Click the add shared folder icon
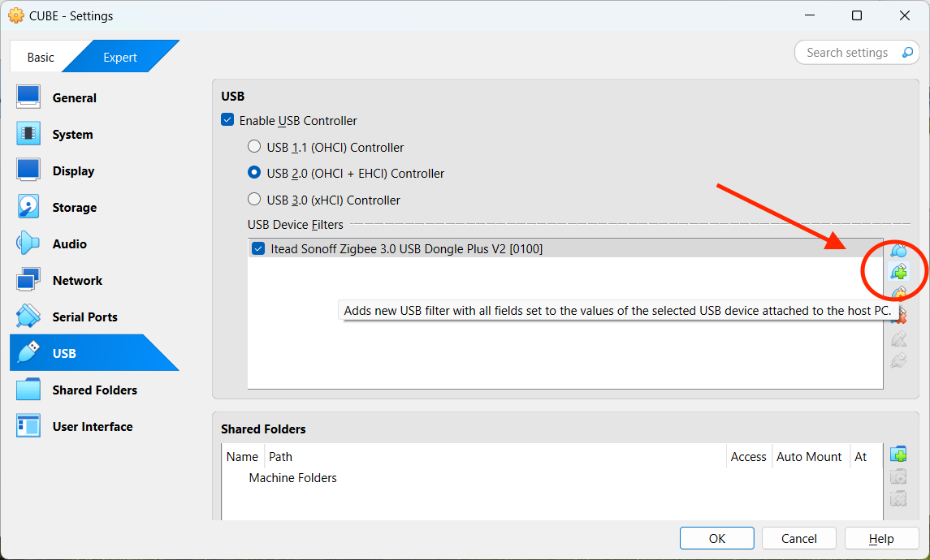The width and height of the screenshot is (930, 560). tap(898, 454)
